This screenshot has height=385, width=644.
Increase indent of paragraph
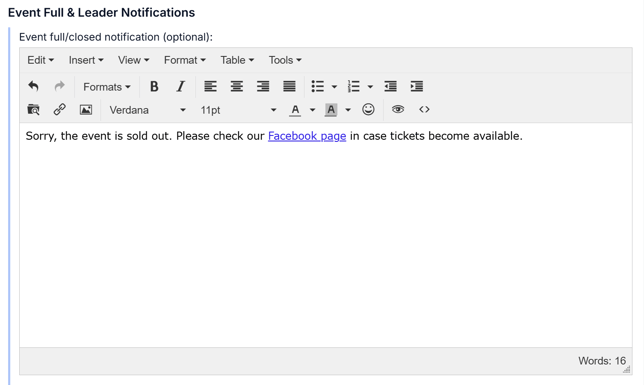click(416, 87)
